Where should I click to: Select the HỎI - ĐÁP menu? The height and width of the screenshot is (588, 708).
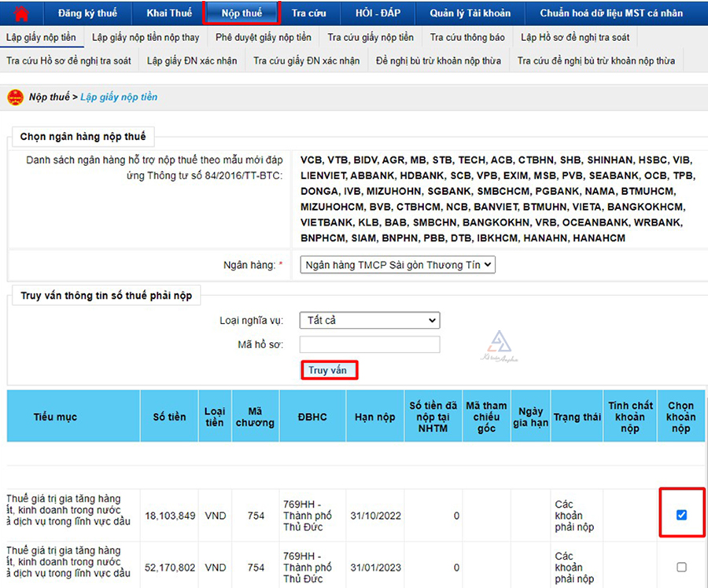tap(378, 13)
